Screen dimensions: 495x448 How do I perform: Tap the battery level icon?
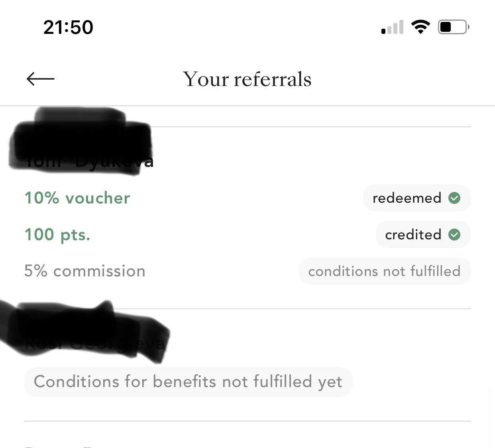click(x=453, y=27)
